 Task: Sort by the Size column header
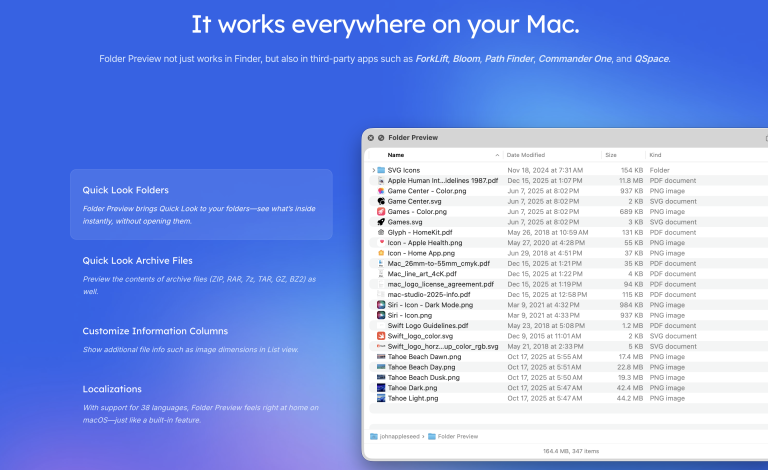(611, 155)
